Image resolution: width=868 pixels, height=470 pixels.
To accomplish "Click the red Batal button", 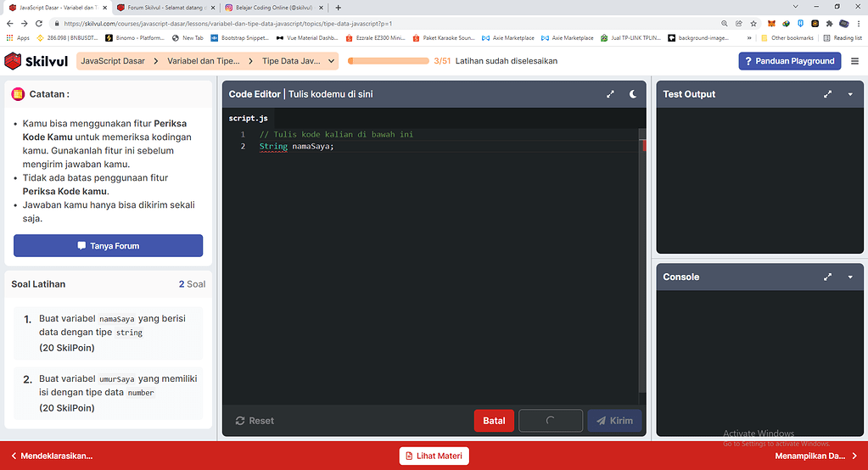I will pyautogui.click(x=493, y=421).
